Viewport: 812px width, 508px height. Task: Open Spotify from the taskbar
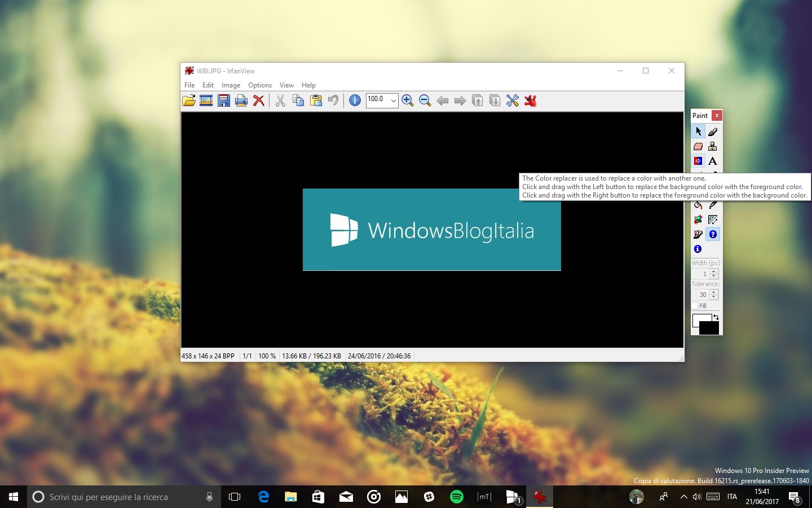457,497
